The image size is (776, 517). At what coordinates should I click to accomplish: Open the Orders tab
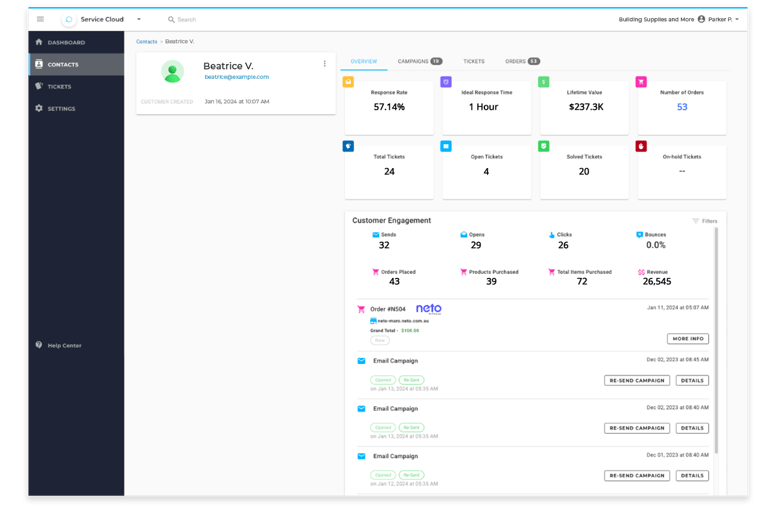click(x=522, y=61)
